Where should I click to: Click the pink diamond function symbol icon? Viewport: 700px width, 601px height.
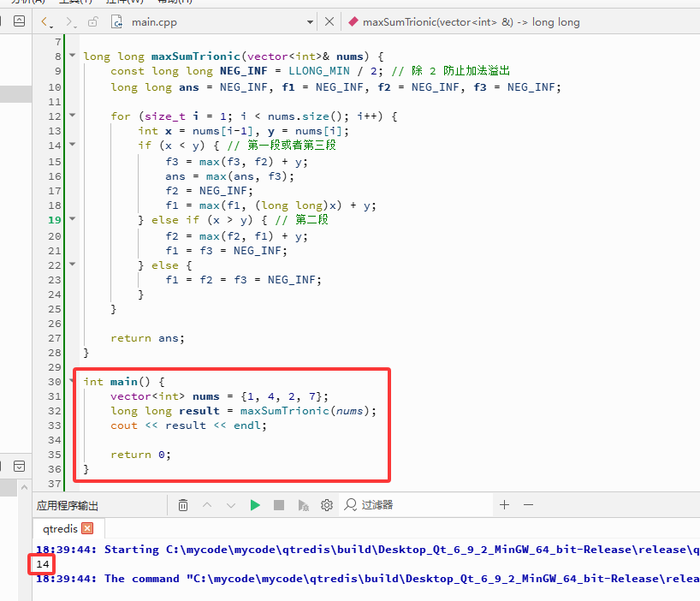point(353,21)
